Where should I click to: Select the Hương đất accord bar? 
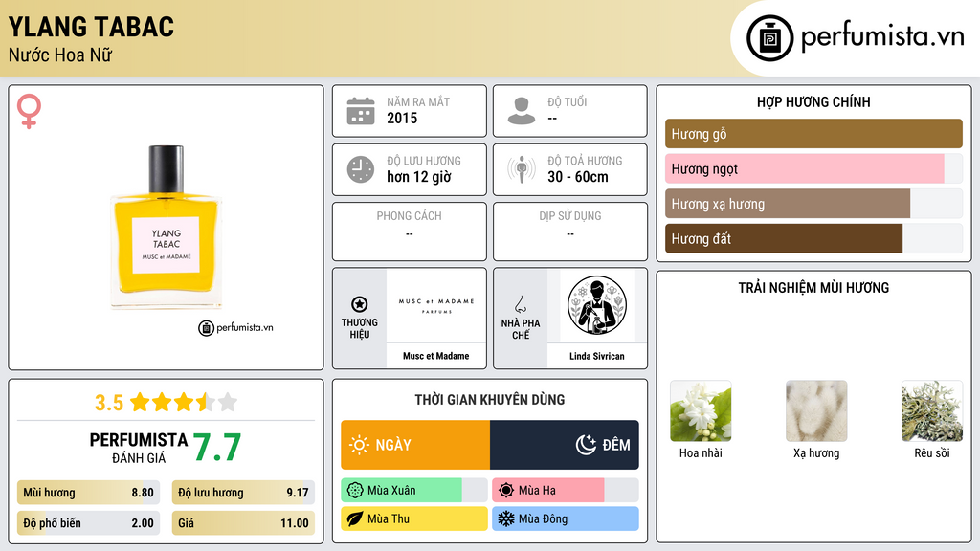point(813,238)
